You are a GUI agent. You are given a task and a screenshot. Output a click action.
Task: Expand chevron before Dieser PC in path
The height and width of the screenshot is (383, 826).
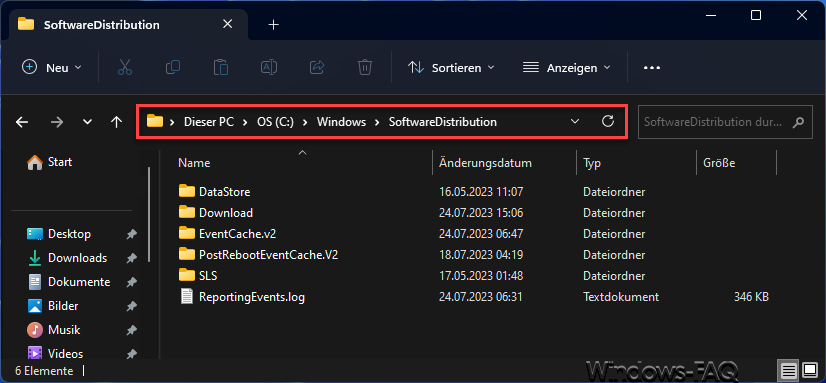(x=172, y=122)
